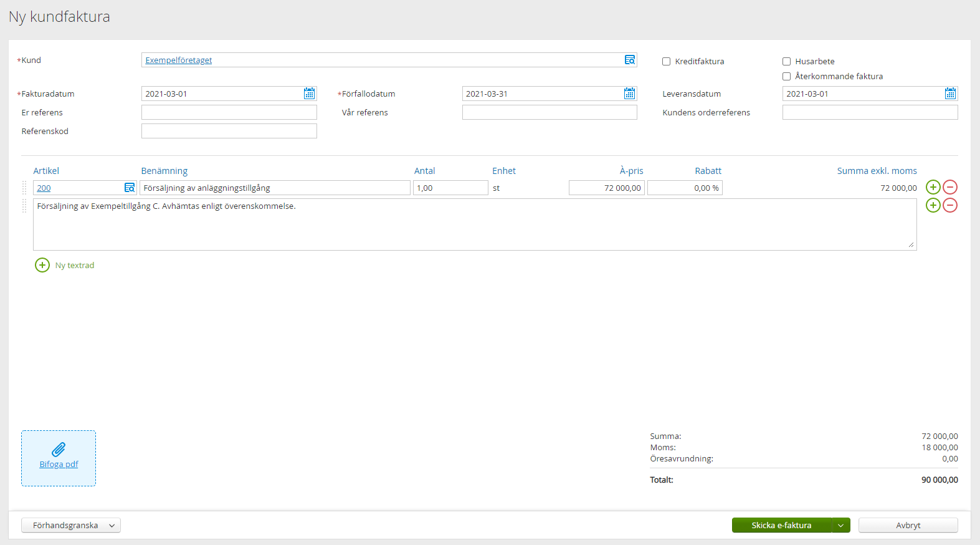Screen dimensions: 980x545
Task: Click the text row about Exempeltillgång C
Action: point(475,224)
